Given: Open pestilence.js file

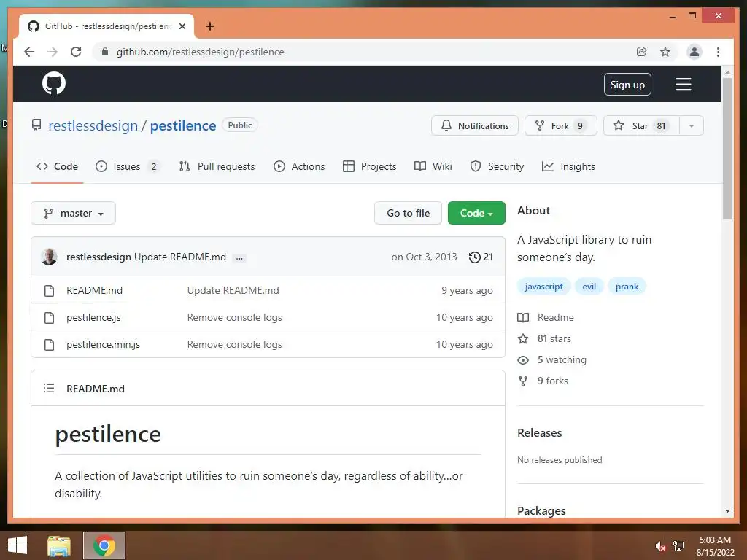Looking at the screenshot, I should tap(93, 318).
